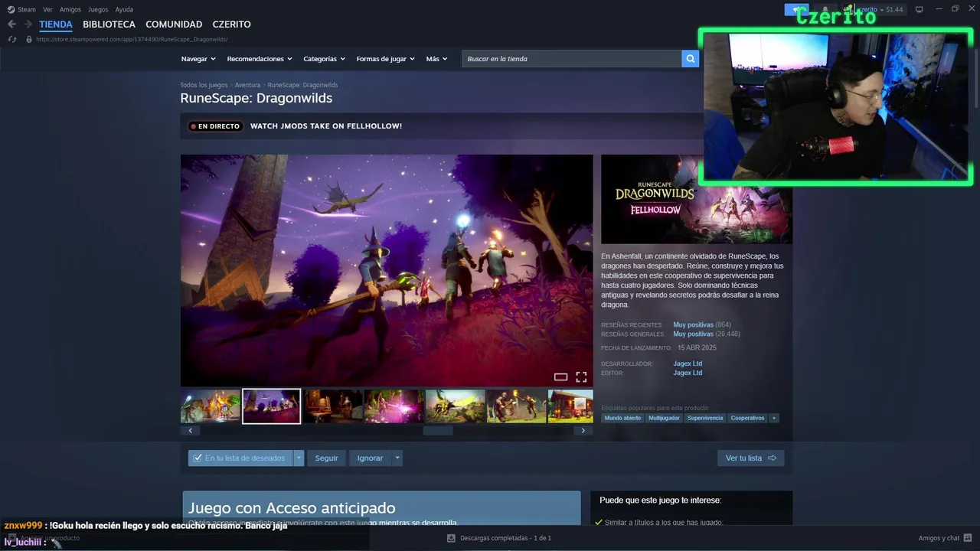Image resolution: width=980 pixels, height=551 pixels.
Task: Expand the Navegar store menu
Action: [198, 59]
